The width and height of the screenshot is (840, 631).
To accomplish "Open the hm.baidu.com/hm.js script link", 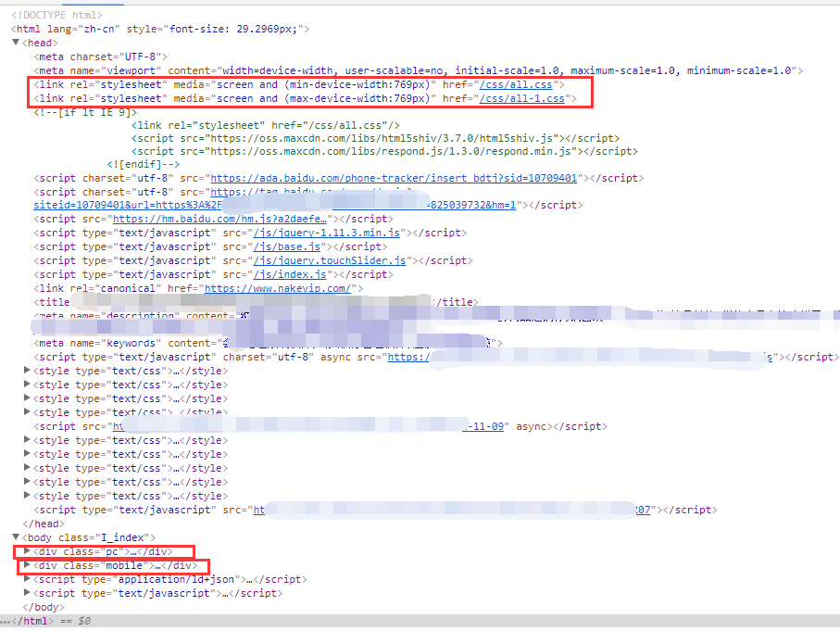I will coord(219,219).
